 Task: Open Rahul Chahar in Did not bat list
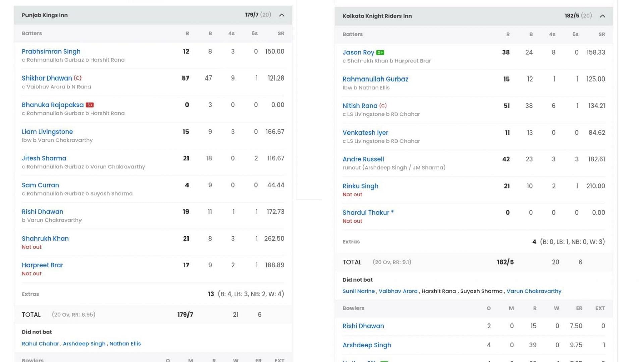pos(40,344)
